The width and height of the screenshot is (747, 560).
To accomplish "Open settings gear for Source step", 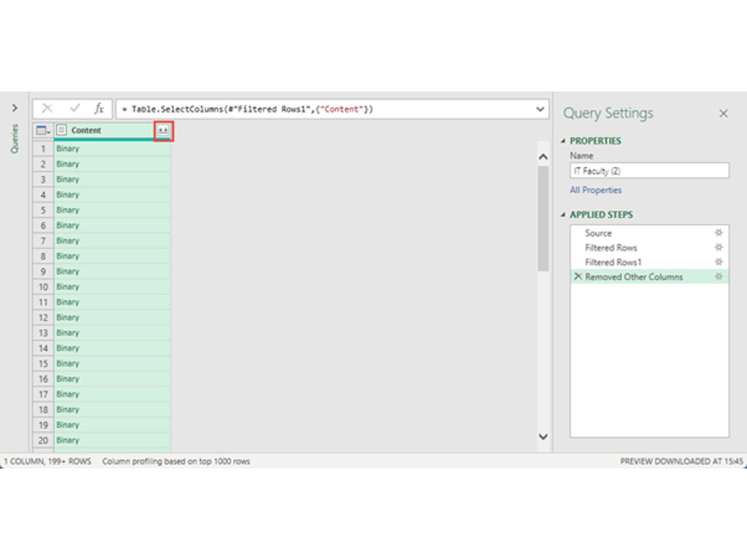I will point(719,233).
